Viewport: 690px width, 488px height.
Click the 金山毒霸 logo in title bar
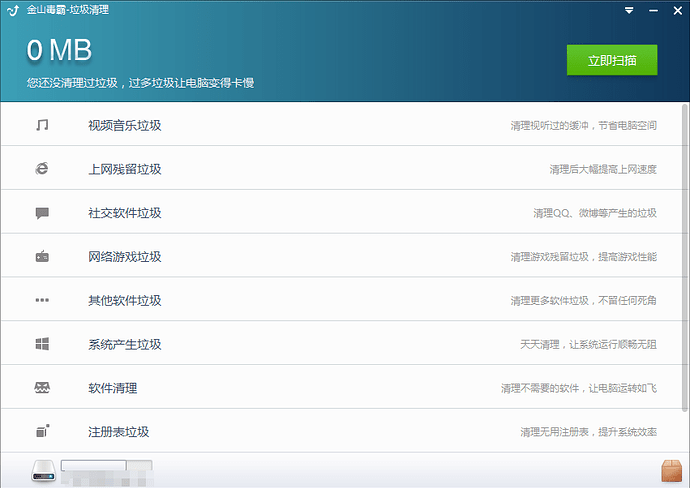(12, 10)
